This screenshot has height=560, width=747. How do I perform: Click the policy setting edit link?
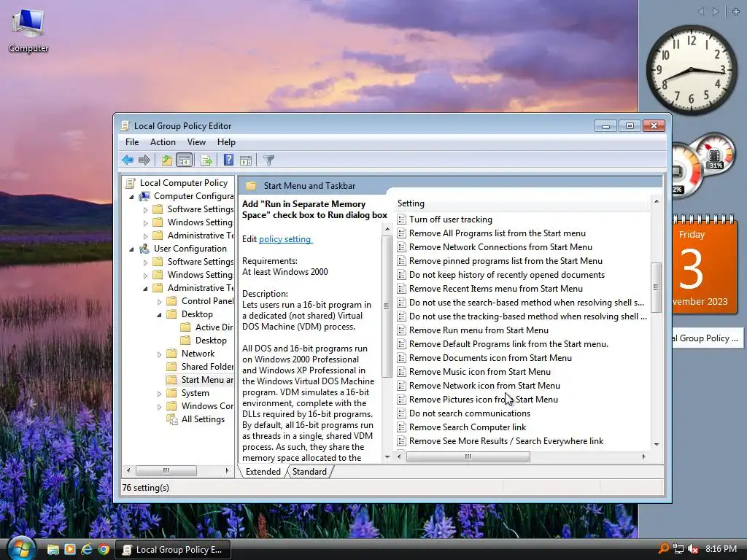coord(285,239)
